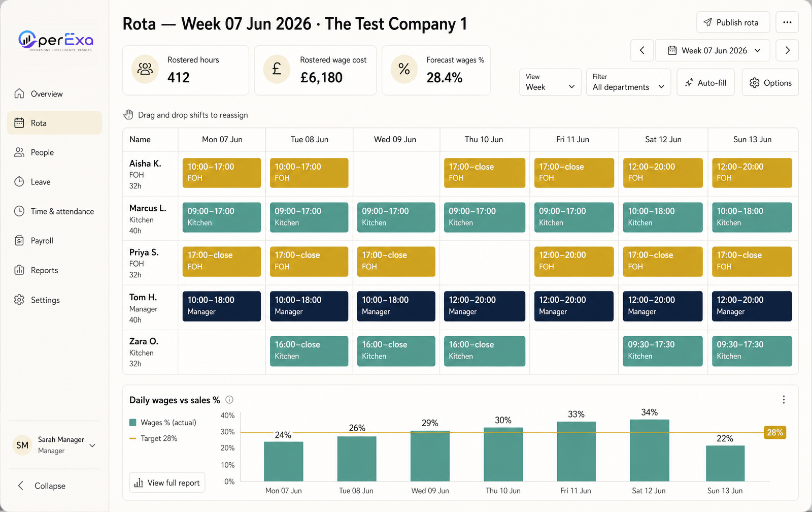Navigate to Payroll

click(x=54, y=241)
